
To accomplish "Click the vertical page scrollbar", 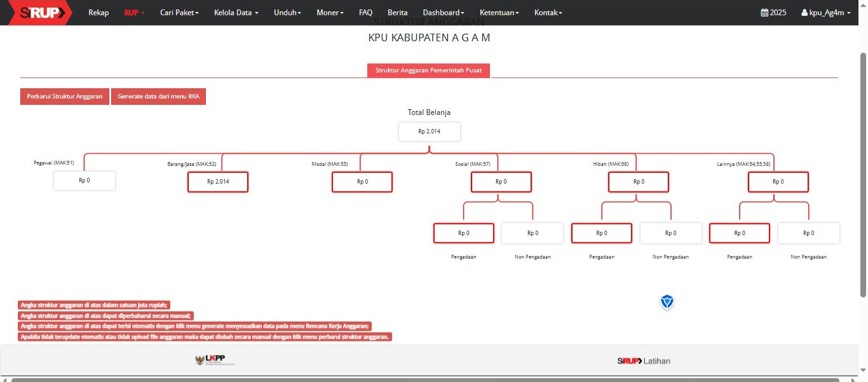I will (x=863, y=172).
